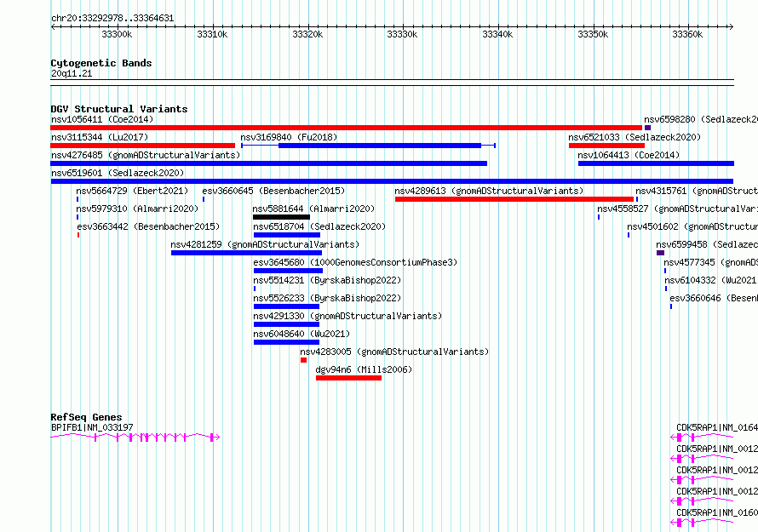Click the esv3660645 (Besenbacher2015) label
Image resolution: width=758 pixels, height=532 pixels.
[273, 191]
